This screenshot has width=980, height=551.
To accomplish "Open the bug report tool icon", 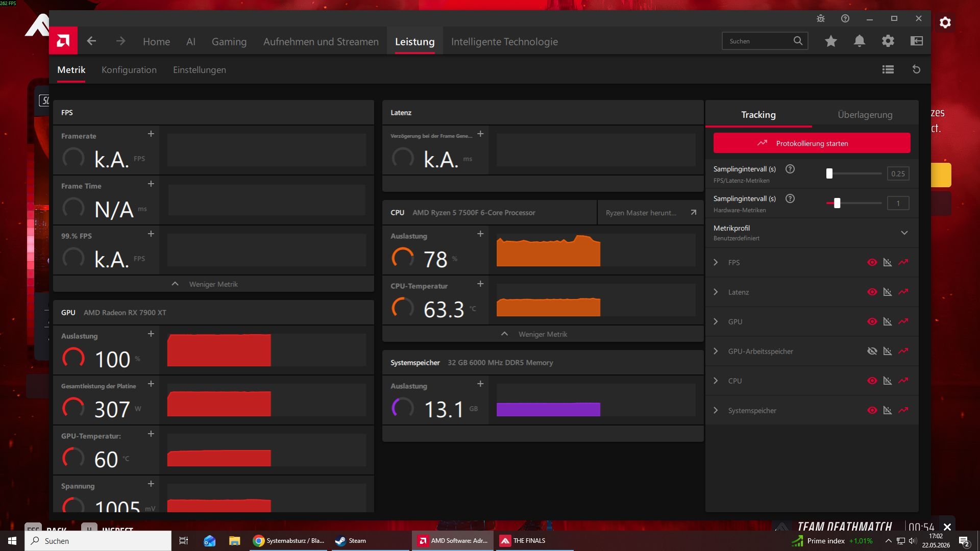I will click(821, 18).
